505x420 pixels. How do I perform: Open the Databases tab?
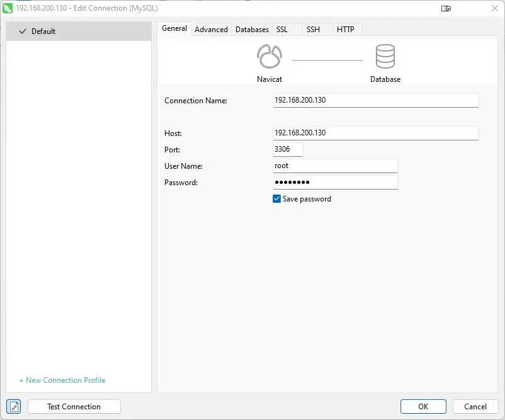252,30
